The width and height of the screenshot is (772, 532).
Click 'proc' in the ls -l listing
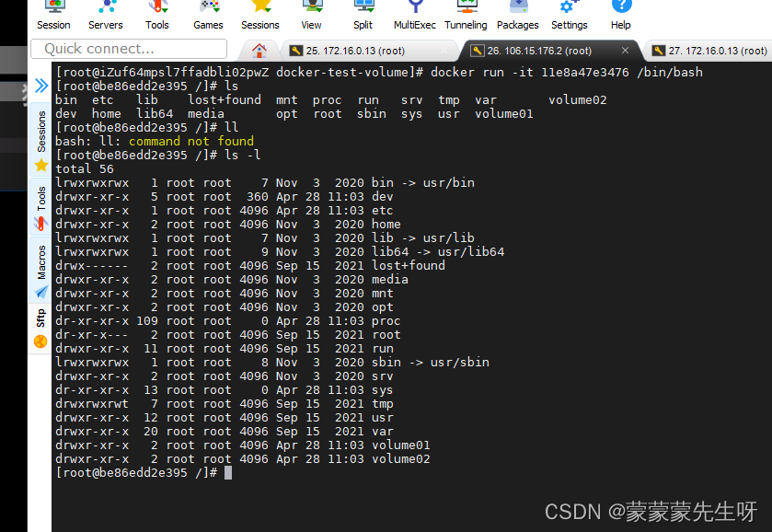pyautogui.click(x=386, y=320)
